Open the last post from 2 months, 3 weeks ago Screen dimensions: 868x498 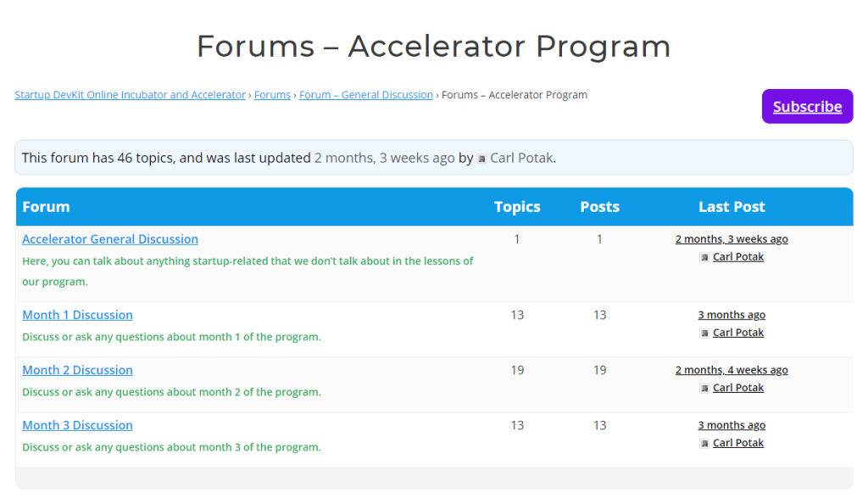pos(731,238)
